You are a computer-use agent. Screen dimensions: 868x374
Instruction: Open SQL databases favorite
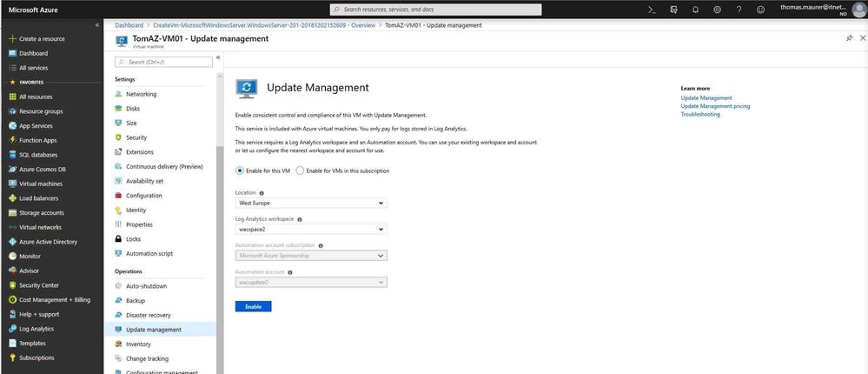tap(33, 155)
